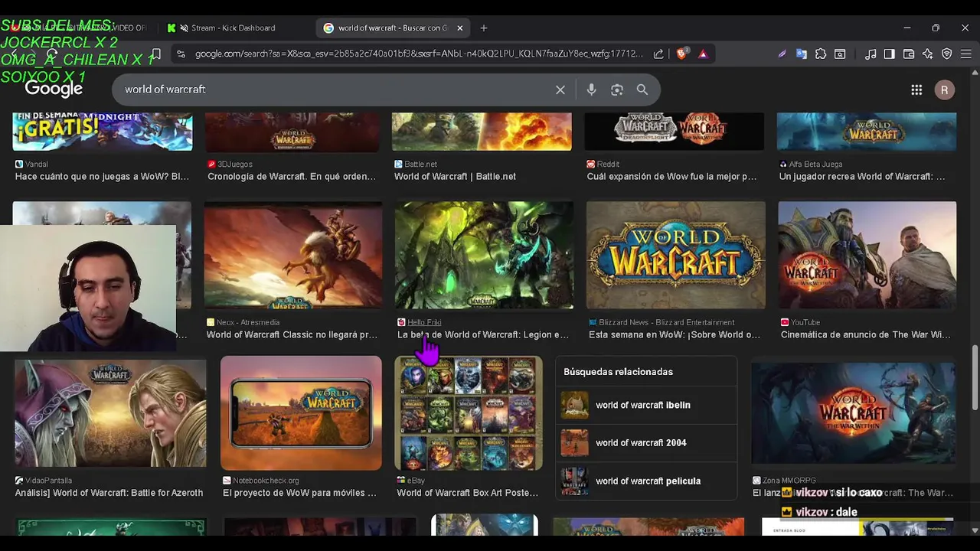Viewport: 980px width, 551px height.
Task: Open Reddit best WoW expansion result
Action: pyautogui.click(x=671, y=176)
